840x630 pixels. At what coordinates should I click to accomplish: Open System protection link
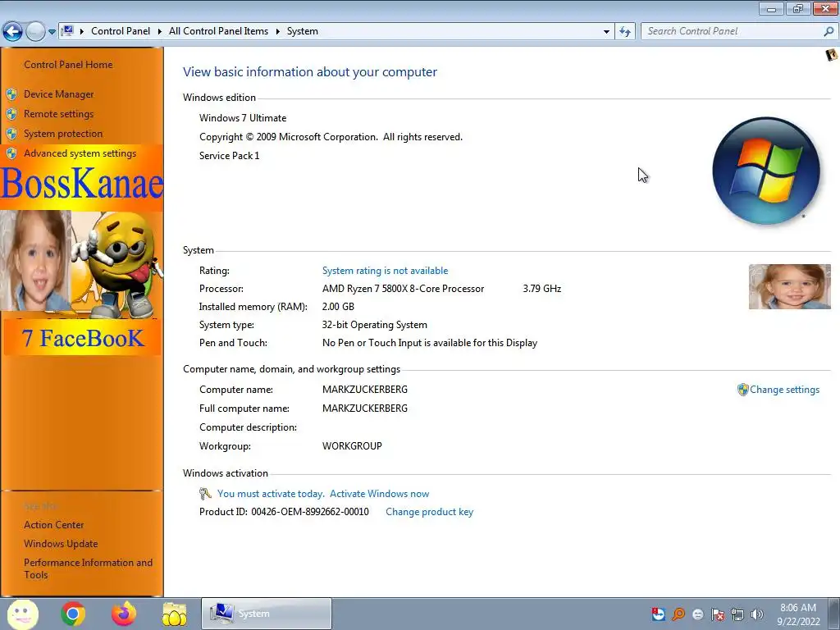coord(62,134)
